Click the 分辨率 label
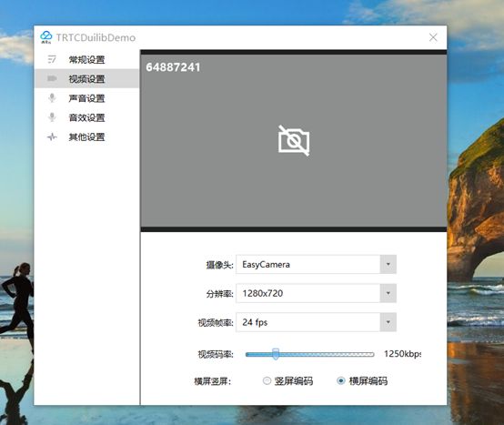Screen dimensions: 504x425 tap(219, 294)
